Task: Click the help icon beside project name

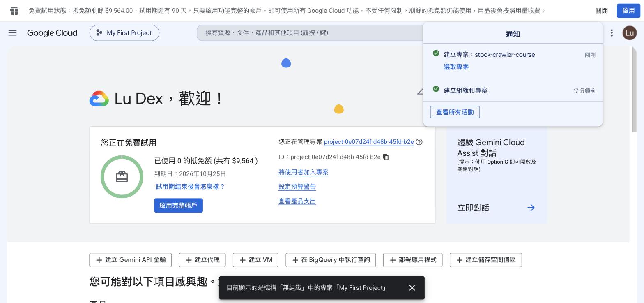Action: click(x=419, y=142)
